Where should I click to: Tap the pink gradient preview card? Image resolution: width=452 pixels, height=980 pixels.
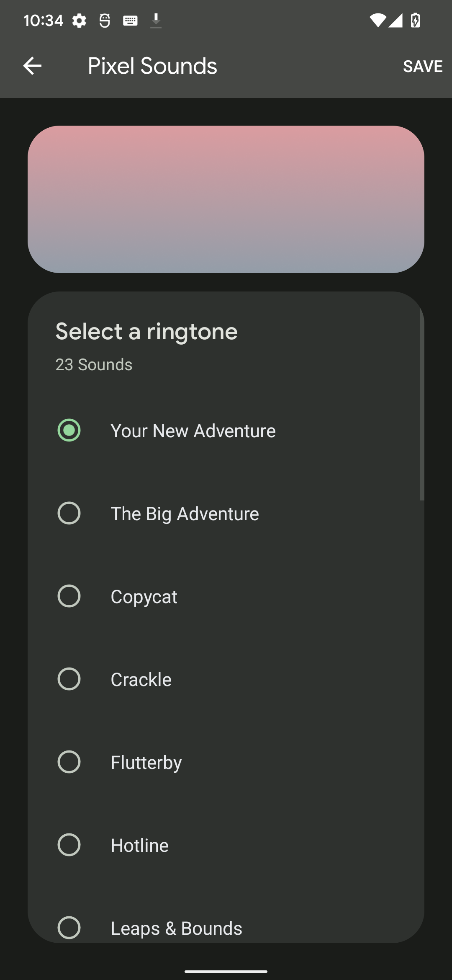[226, 199]
